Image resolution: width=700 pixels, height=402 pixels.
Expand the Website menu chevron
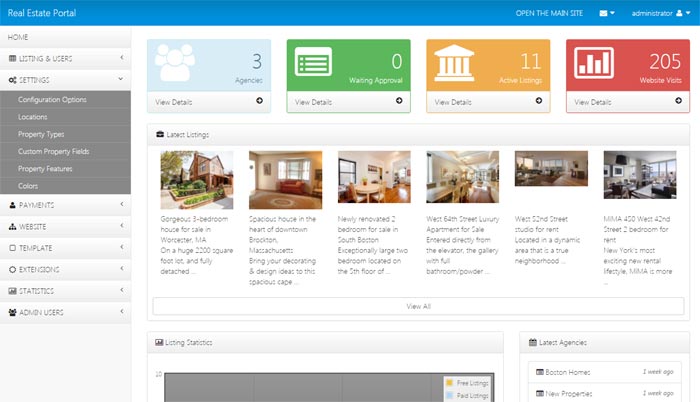click(121, 226)
